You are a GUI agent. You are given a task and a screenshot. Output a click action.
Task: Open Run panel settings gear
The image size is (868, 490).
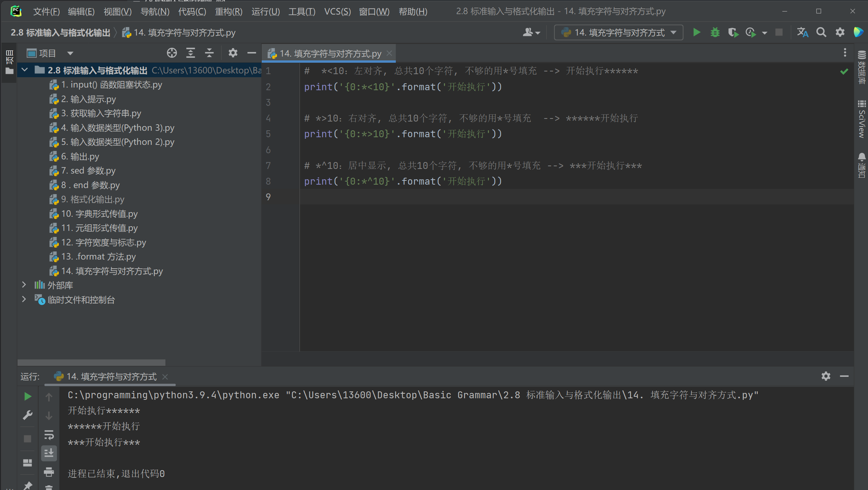(826, 376)
